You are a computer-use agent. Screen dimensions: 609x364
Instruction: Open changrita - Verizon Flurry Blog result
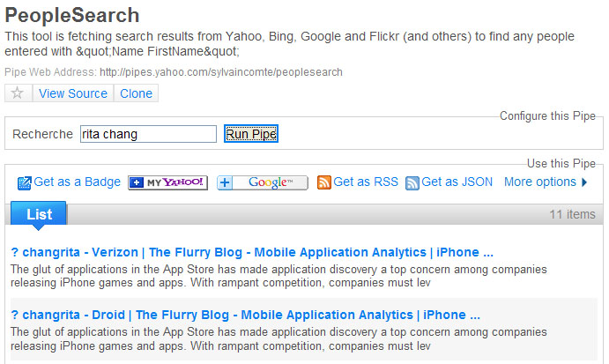(x=252, y=252)
